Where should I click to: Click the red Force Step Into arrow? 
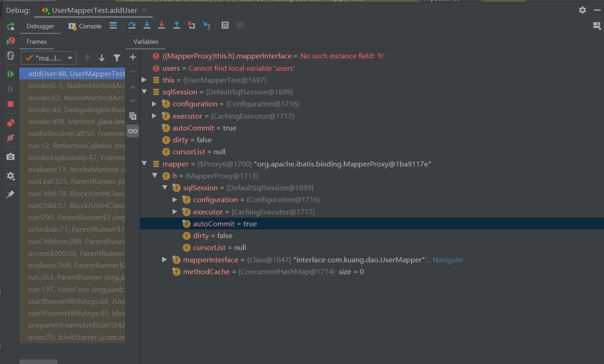click(162, 26)
